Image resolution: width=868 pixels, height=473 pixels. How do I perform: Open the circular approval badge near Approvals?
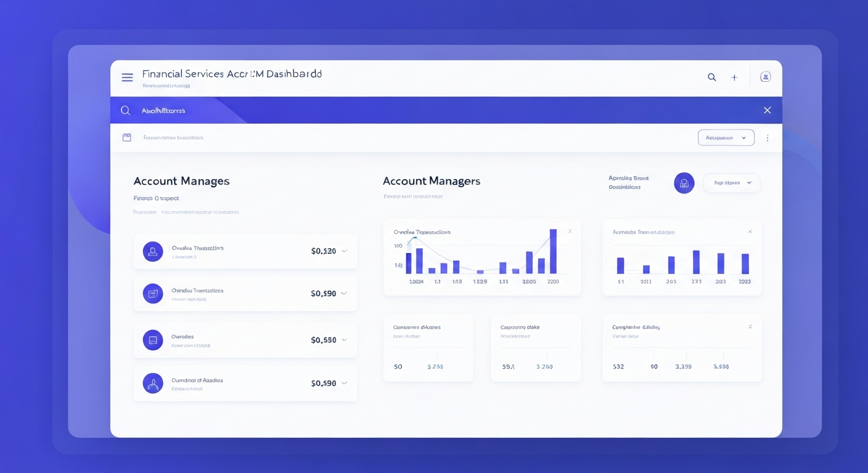[x=684, y=183]
